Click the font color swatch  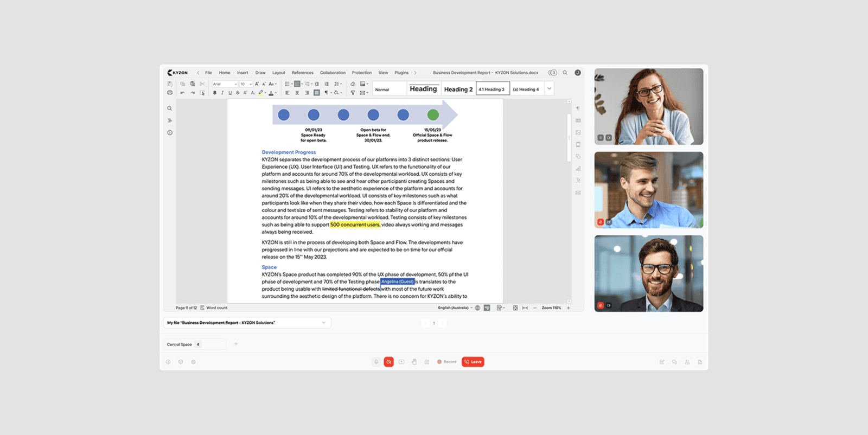272,93
